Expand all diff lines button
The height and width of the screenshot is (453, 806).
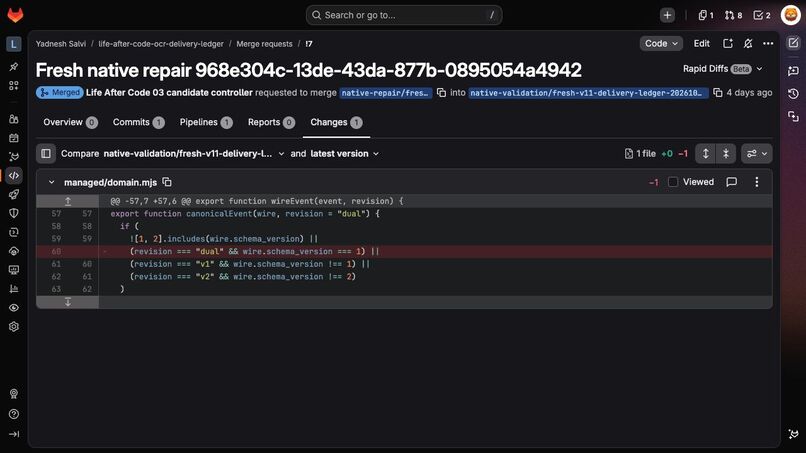pos(706,154)
